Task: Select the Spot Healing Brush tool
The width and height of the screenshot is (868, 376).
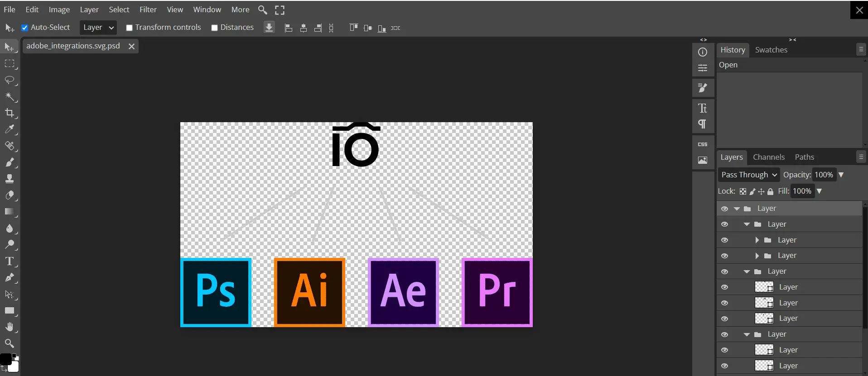Action: (10, 146)
